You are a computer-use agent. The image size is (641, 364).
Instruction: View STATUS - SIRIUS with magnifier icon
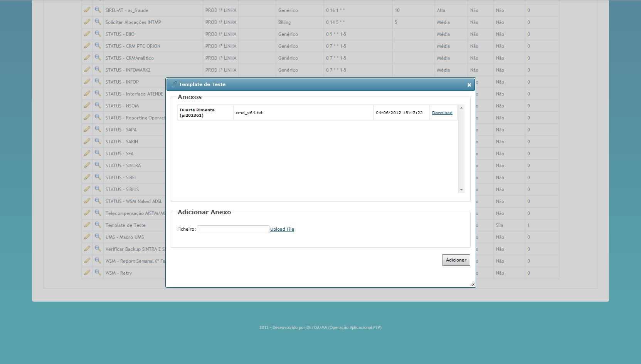[98, 189]
